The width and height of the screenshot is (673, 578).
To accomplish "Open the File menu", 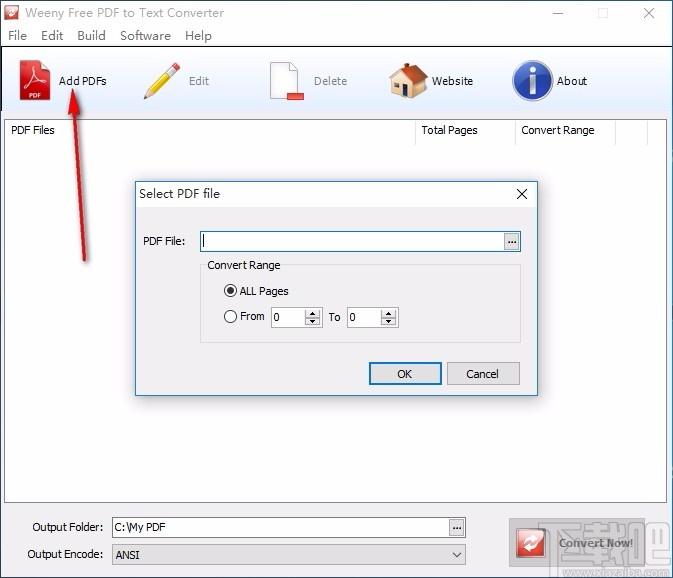I will tap(17, 36).
